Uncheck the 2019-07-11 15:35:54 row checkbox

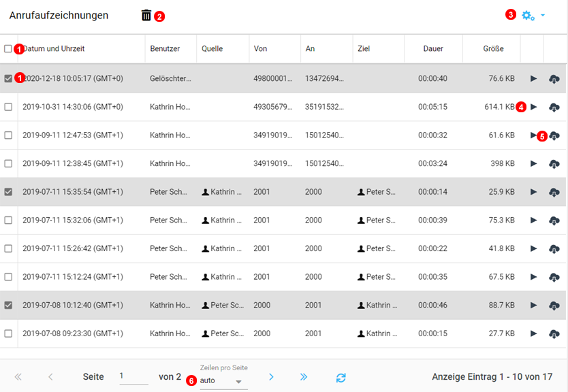8,192
